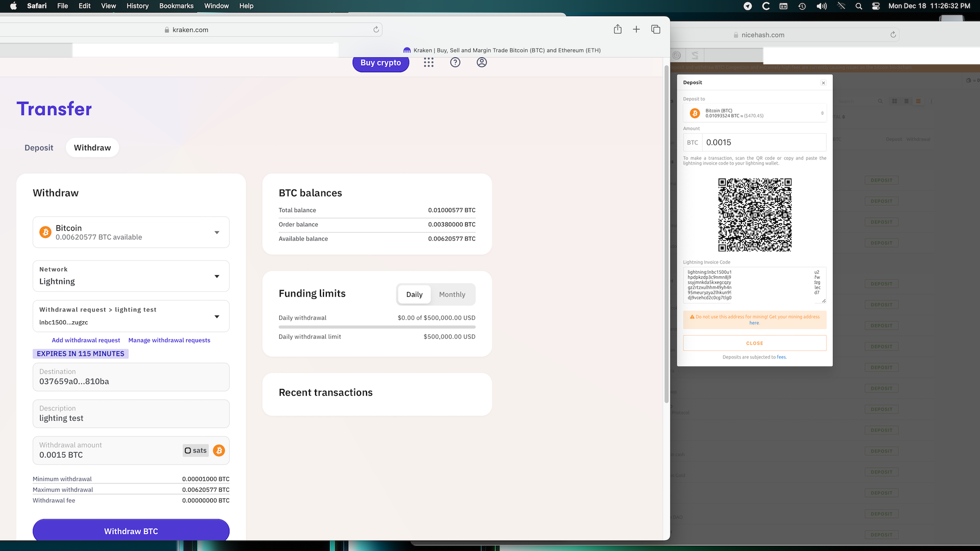This screenshot has height=551, width=980.
Task: Click the Buy crypto button
Action: pyautogui.click(x=381, y=63)
